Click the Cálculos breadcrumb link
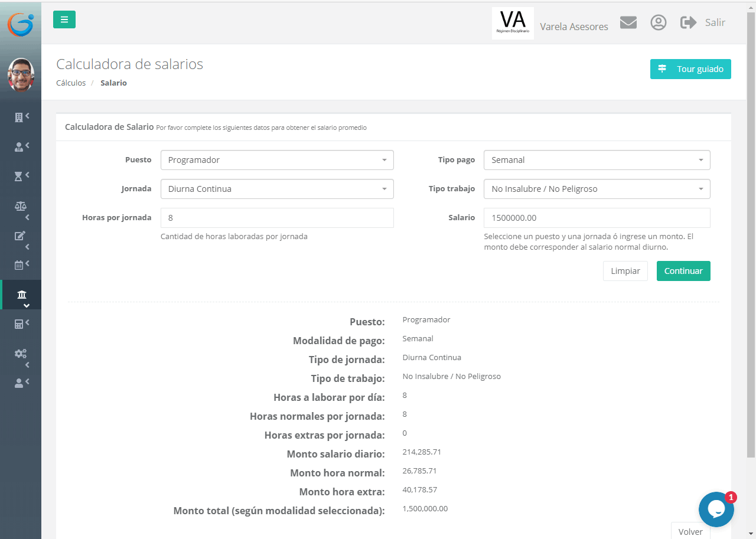756x539 pixels. [x=71, y=83]
